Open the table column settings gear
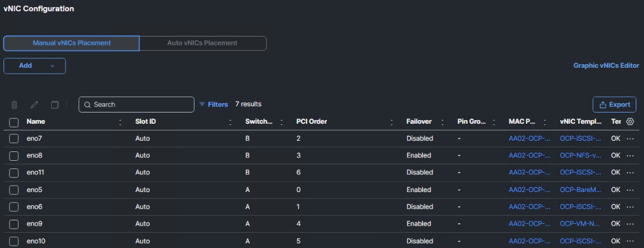Screen dimensions: 644x248 pyautogui.click(x=630, y=121)
